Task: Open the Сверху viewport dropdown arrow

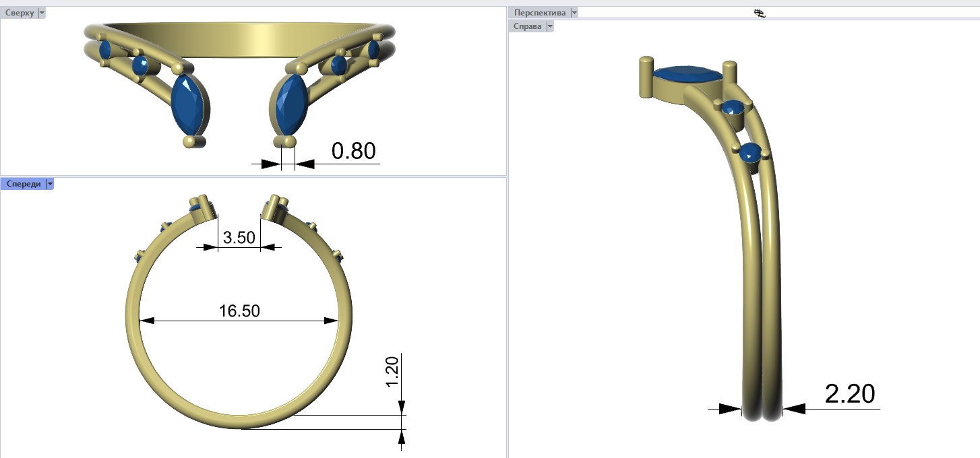Action: pos(42,13)
